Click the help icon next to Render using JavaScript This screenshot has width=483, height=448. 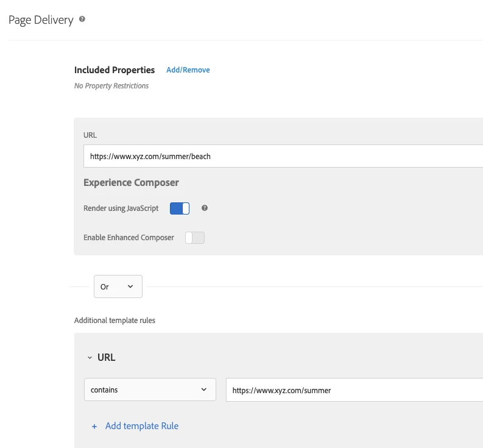point(205,208)
